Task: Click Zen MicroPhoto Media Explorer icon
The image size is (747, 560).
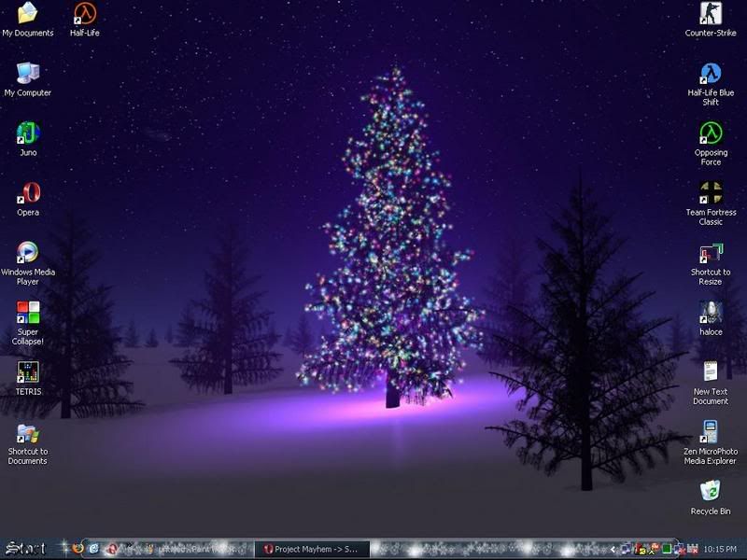Action: coord(711,432)
